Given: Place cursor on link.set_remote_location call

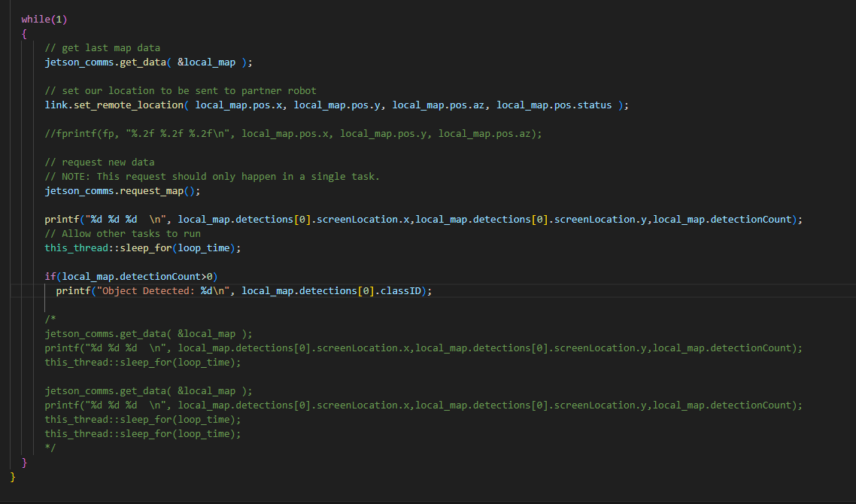Looking at the screenshot, I should [x=114, y=105].
